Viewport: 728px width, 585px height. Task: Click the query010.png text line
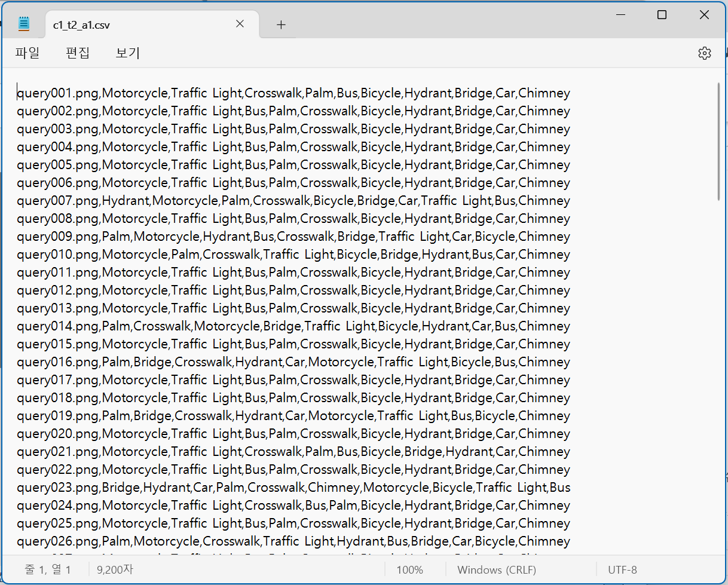[293, 255]
